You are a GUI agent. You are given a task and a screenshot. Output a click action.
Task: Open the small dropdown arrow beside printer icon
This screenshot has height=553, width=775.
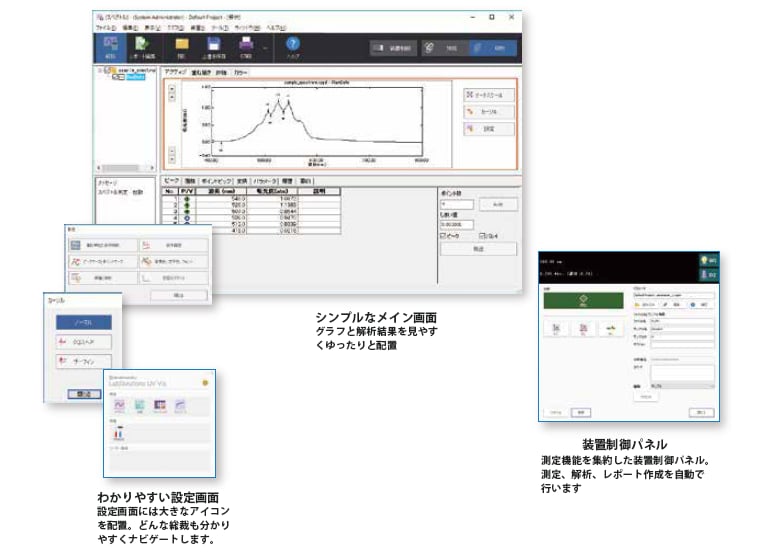click(x=265, y=48)
